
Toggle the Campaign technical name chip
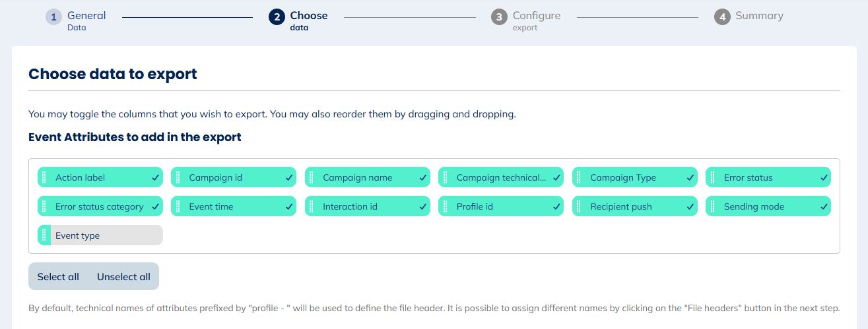502,177
